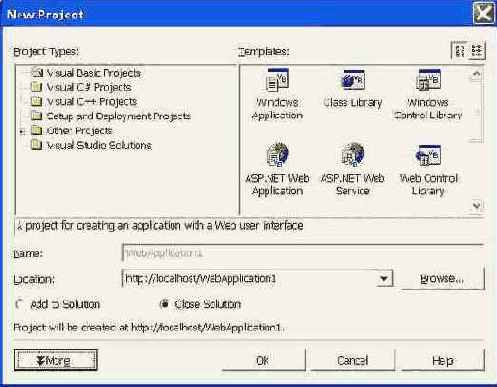The image size is (497, 387).
Task: Click the Browse... button
Action: (443, 278)
